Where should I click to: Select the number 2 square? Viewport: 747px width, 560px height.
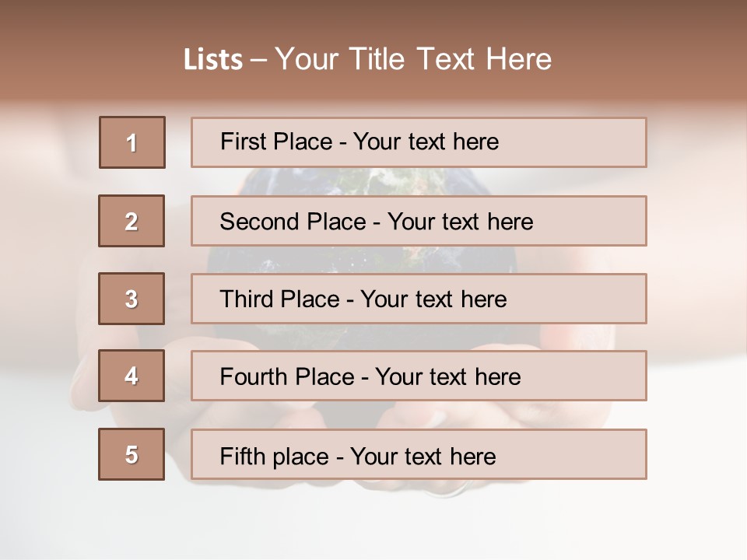132,221
